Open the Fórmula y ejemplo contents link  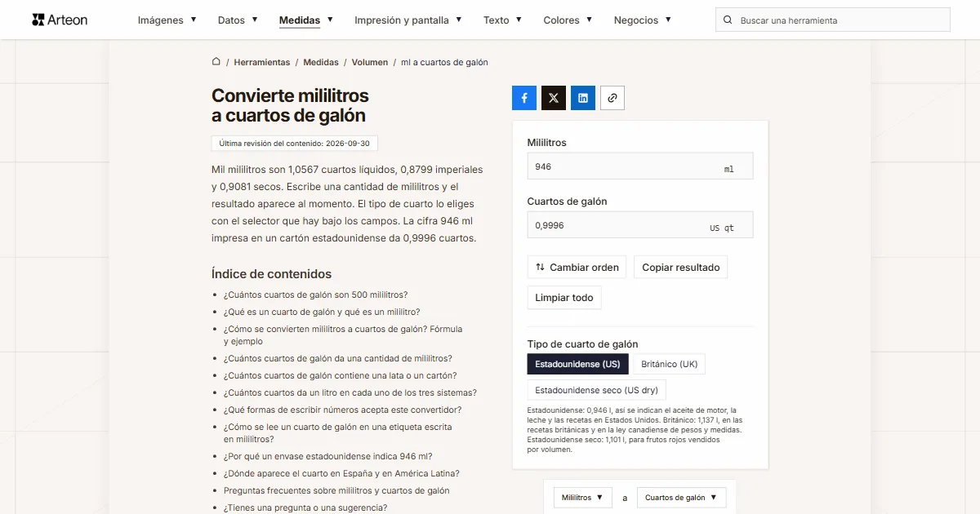click(343, 335)
